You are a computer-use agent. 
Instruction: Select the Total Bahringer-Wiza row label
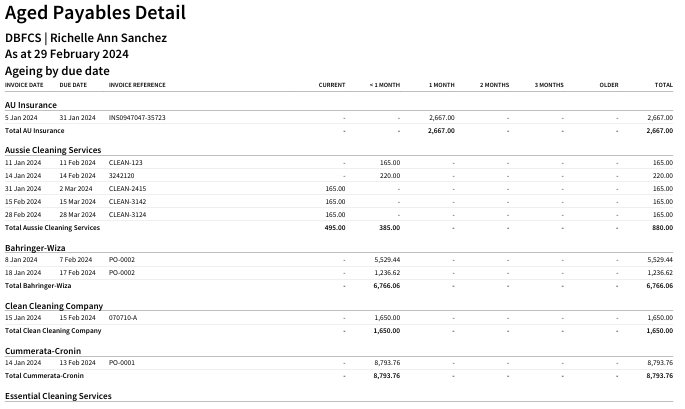(x=38, y=286)
